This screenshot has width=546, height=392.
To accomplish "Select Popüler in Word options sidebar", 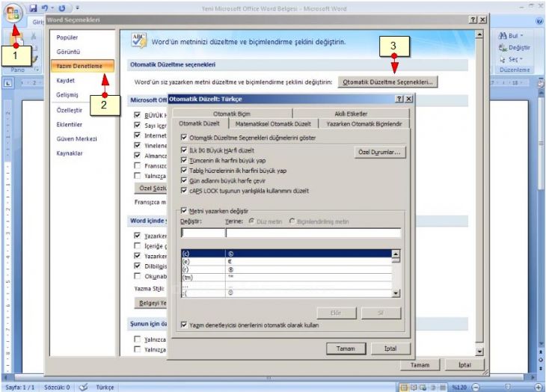I will point(67,37).
